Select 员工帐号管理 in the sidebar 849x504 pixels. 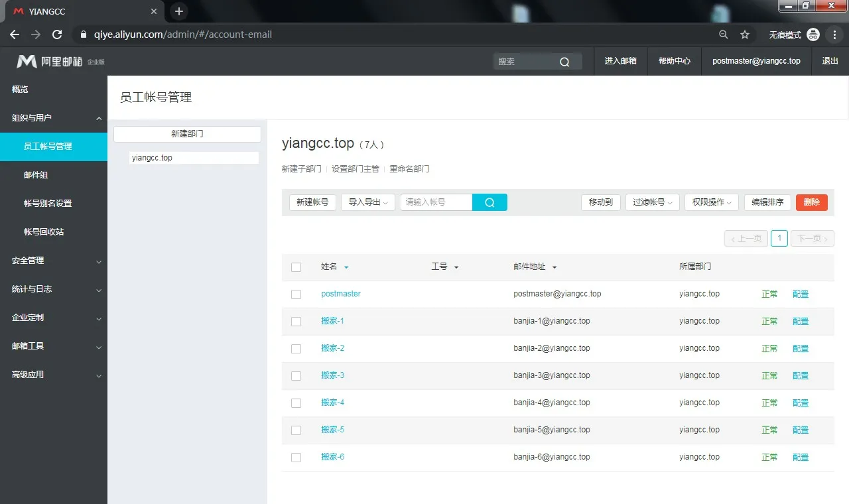54,147
